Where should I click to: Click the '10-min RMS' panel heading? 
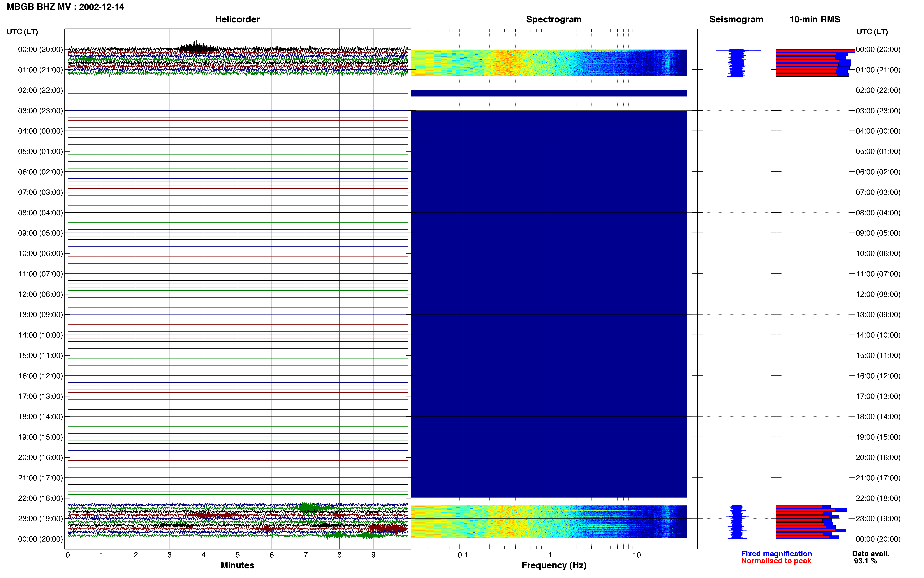point(815,19)
